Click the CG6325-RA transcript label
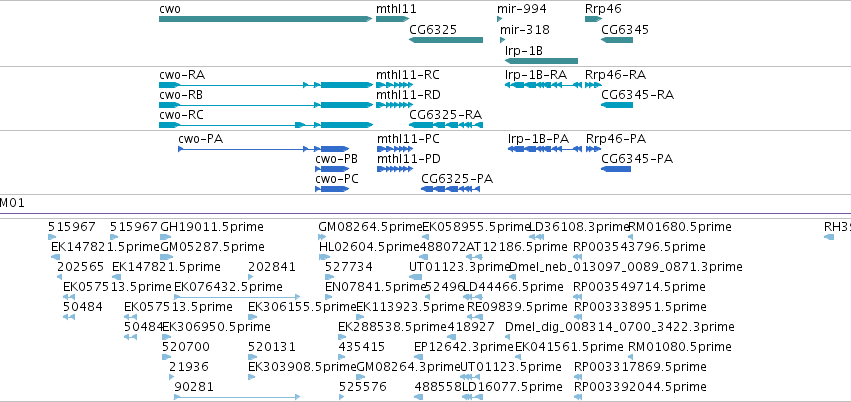The height and width of the screenshot is (402, 851). point(446,115)
